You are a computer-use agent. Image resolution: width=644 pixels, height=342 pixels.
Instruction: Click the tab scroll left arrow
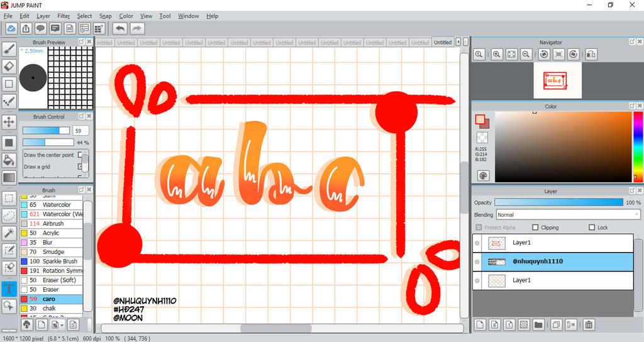point(458,42)
